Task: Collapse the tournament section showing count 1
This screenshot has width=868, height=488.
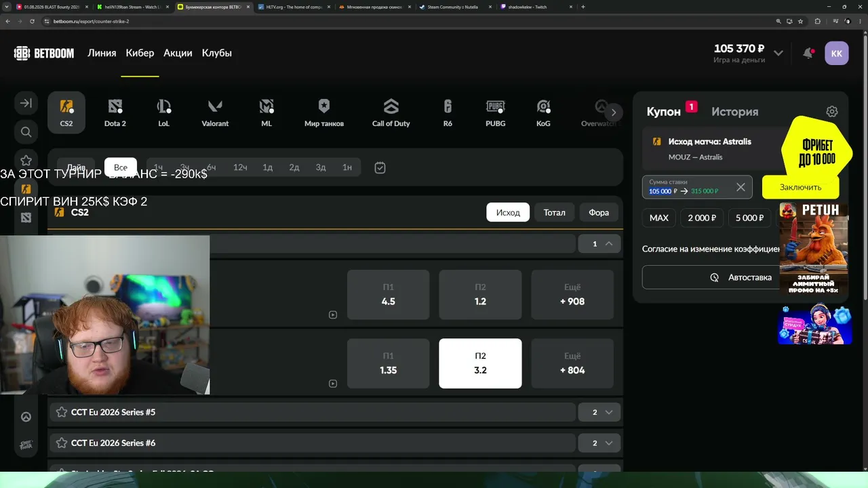Action: pos(599,244)
